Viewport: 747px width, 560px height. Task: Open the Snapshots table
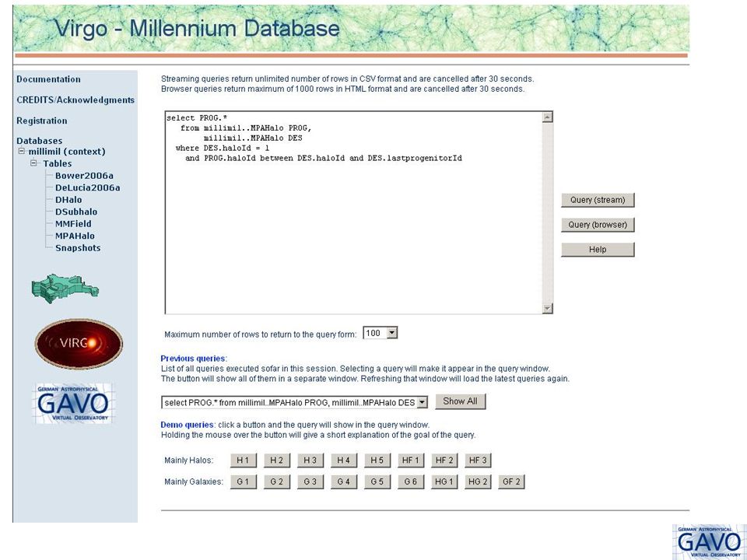pos(78,247)
